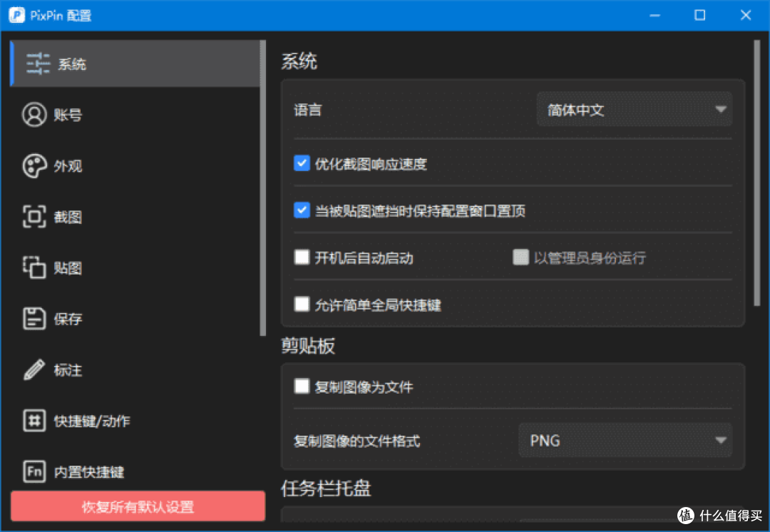Click the 快捷键/动作 sidebar label
The width and height of the screenshot is (770, 532).
92,421
